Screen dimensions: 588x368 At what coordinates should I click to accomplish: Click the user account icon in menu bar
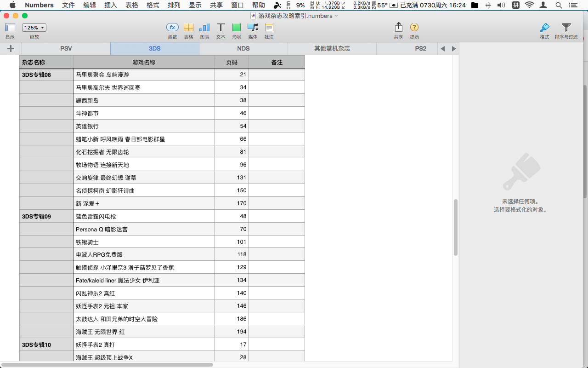pyautogui.click(x=544, y=6)
